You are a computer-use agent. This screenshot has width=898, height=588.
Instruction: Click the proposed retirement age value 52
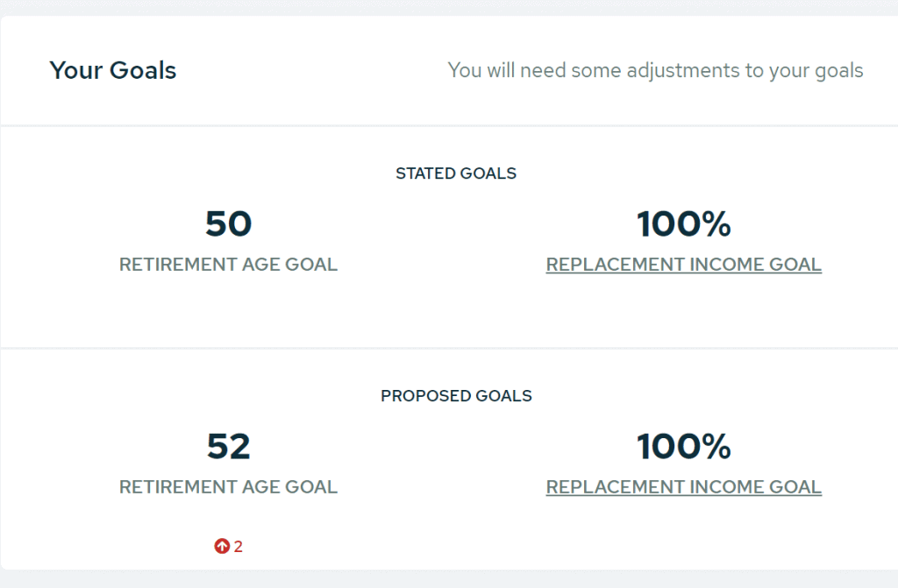click(229, 446)
